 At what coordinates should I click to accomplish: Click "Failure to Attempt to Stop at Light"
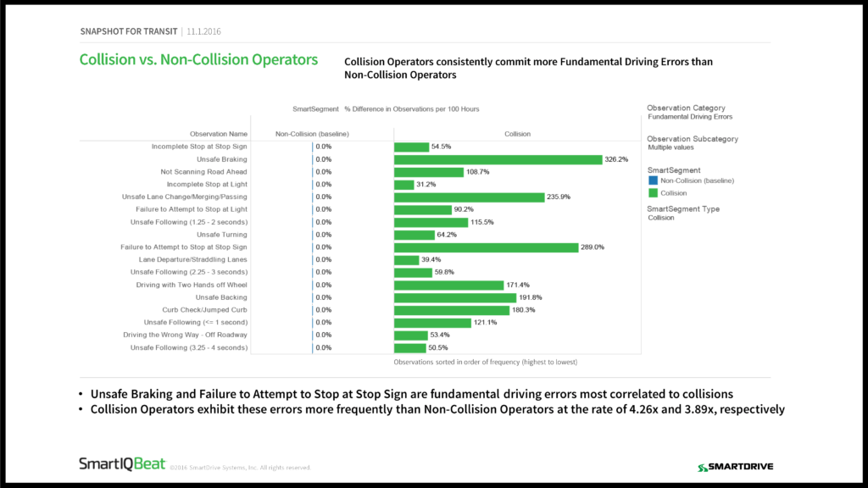192,209
